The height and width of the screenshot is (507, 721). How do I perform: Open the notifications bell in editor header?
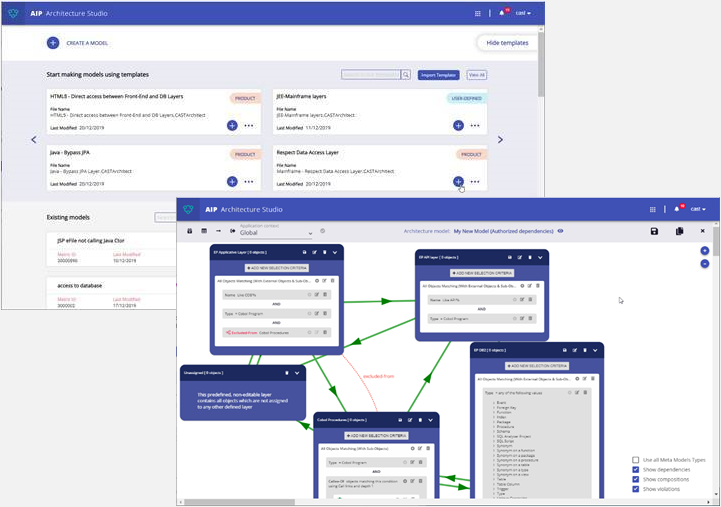[x=676, y=209]
